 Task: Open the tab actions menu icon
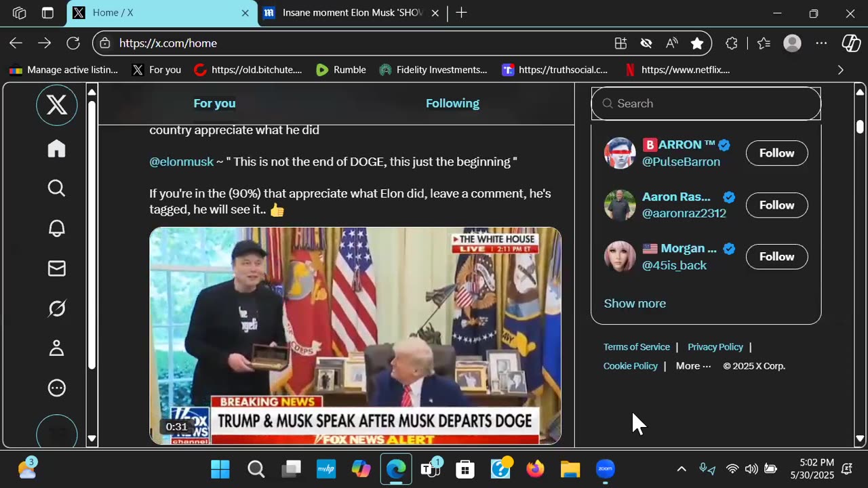click(47, 13)
